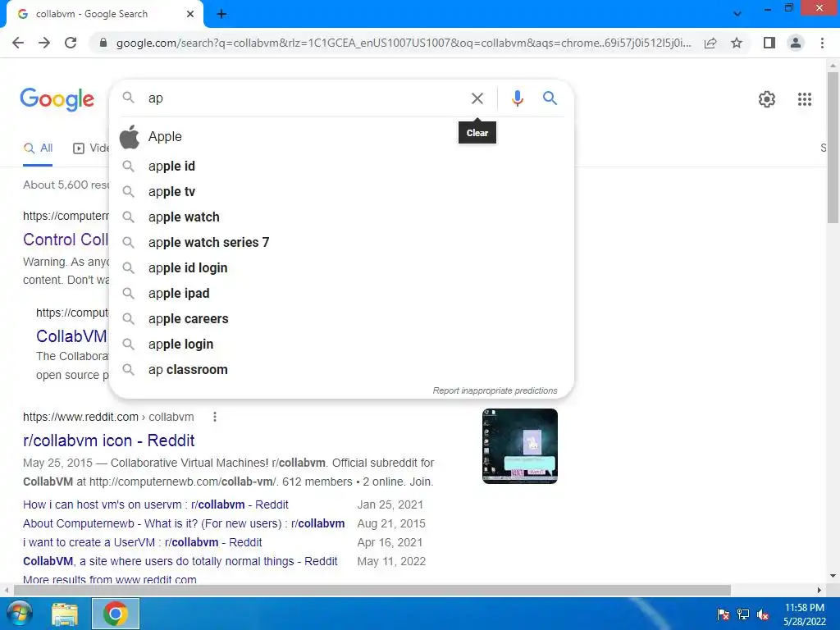Switch to the Videos results tab

(90, 148)
